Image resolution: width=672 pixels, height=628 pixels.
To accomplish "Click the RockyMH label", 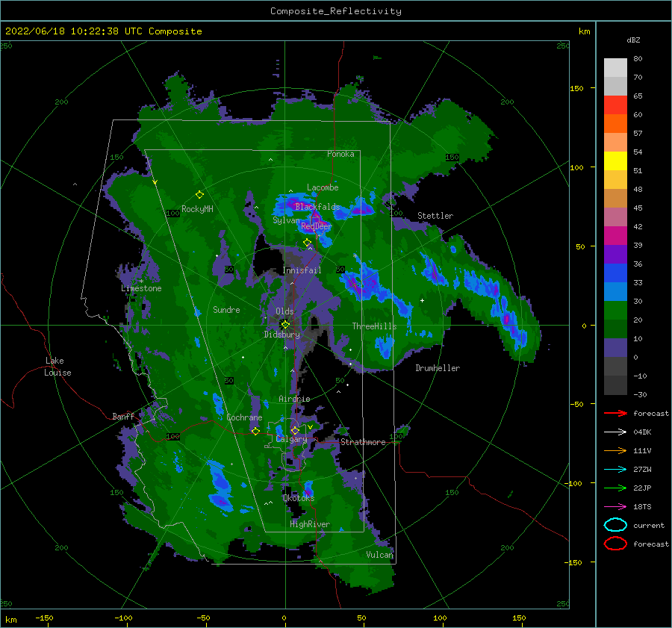I will click(197, 209).
